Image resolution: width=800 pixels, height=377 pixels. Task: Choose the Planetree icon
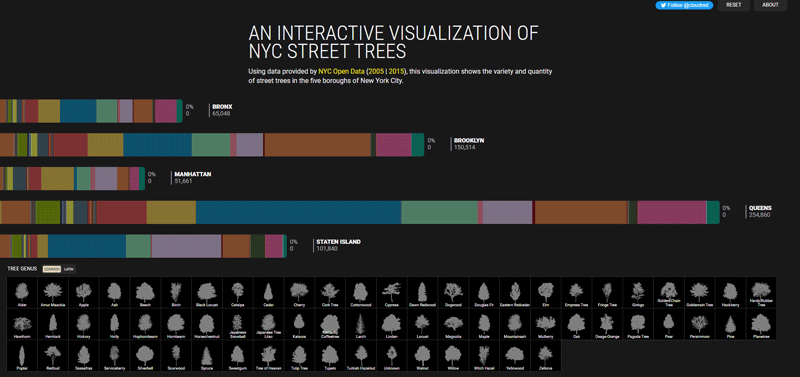760,324
